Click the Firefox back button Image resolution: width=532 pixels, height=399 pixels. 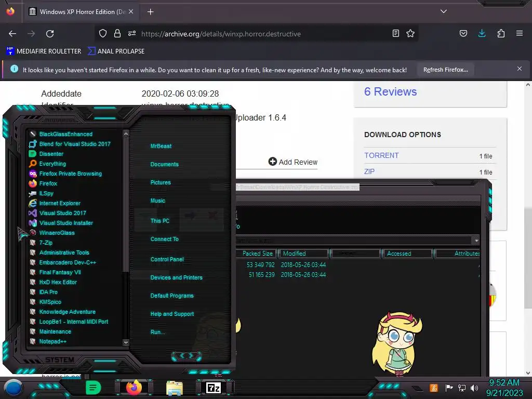point(12,34)
